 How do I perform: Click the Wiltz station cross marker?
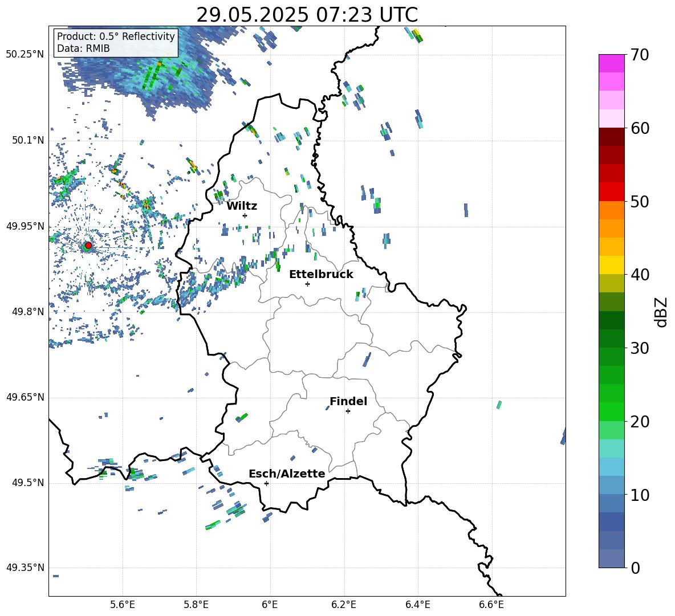(245, 215)
